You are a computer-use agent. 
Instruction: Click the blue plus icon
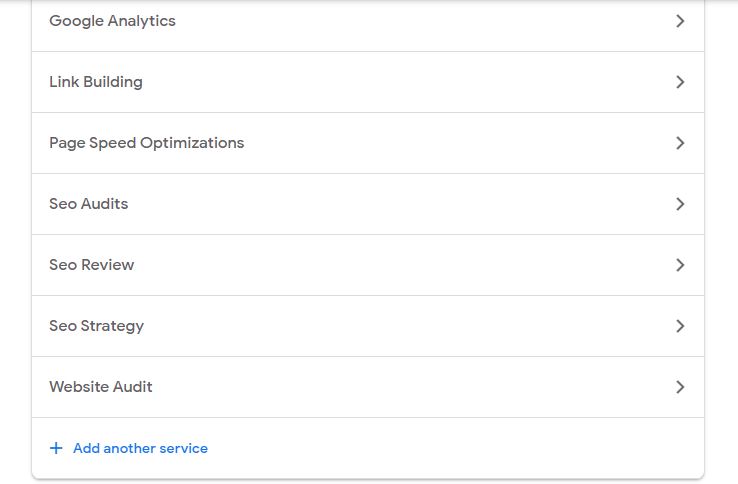(56, 448)
